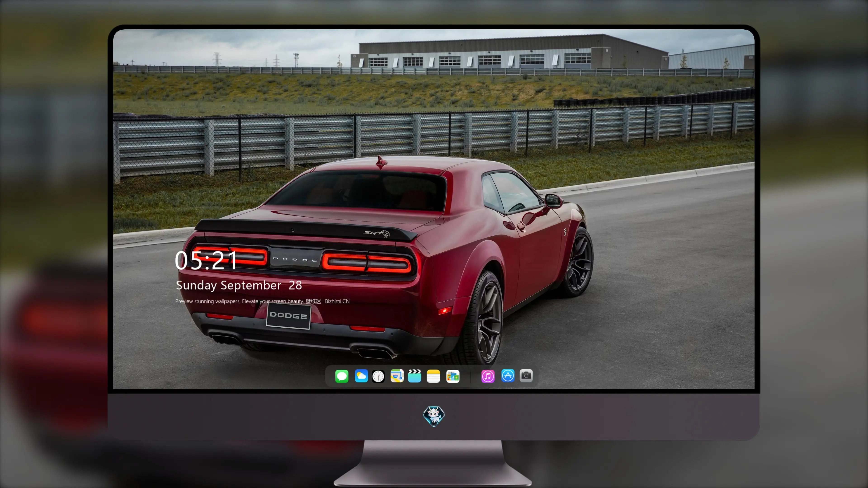Launch the Weather app from the dock

(x=361, y=376)
